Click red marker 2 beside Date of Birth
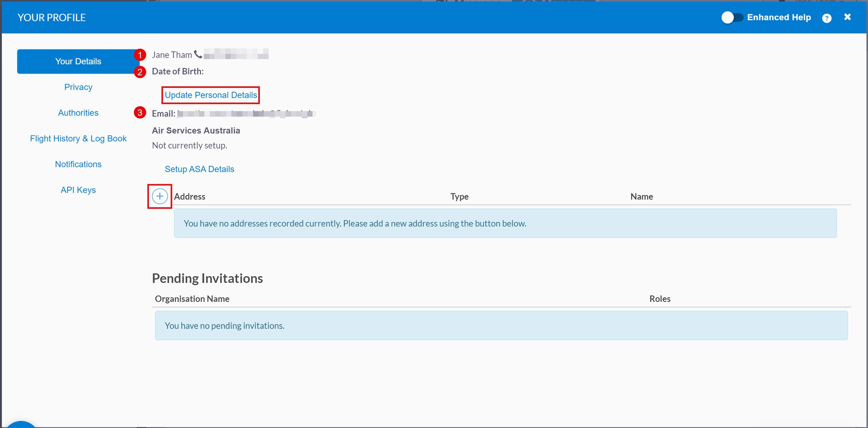 [x=140, y=71]
